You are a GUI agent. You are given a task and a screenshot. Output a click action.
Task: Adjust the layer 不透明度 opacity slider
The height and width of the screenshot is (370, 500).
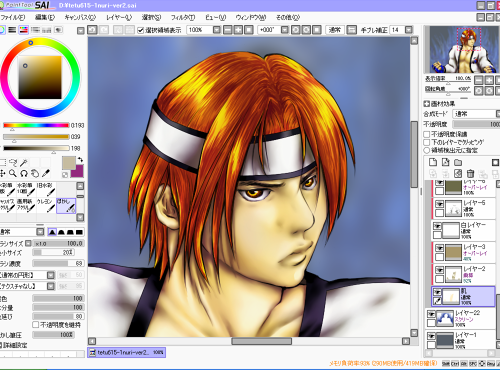[476, 124]
